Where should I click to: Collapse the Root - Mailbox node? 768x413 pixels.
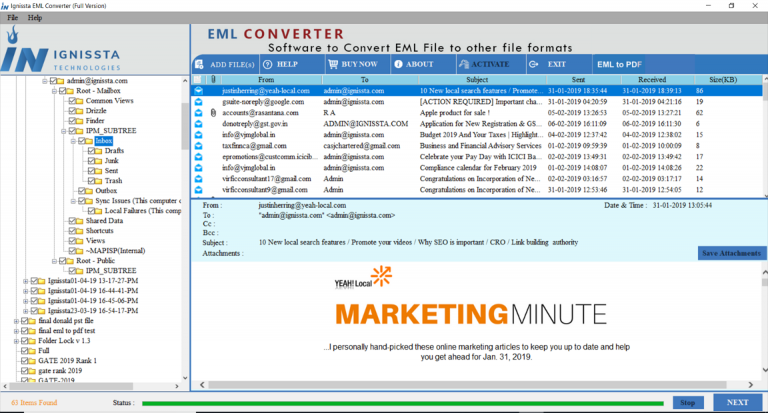coord(54,91)
